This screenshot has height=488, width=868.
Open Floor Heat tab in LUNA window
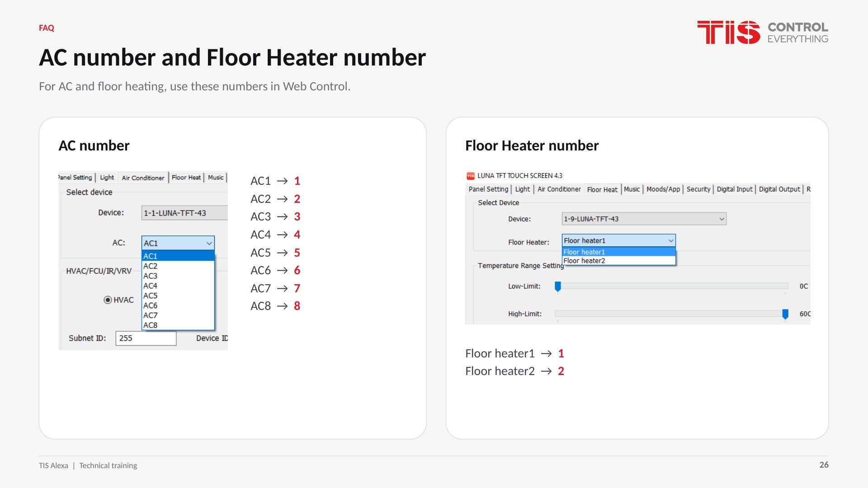[602, 189]
